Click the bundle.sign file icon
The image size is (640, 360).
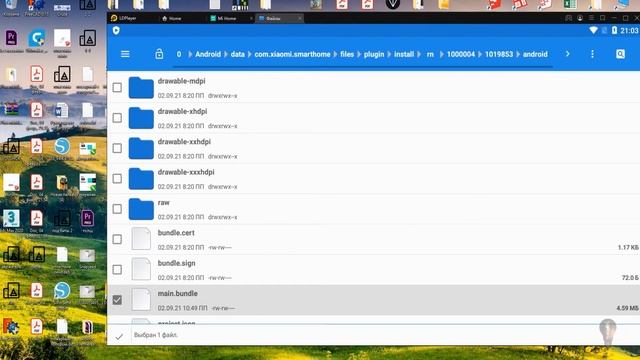click(x=141, y=269)
